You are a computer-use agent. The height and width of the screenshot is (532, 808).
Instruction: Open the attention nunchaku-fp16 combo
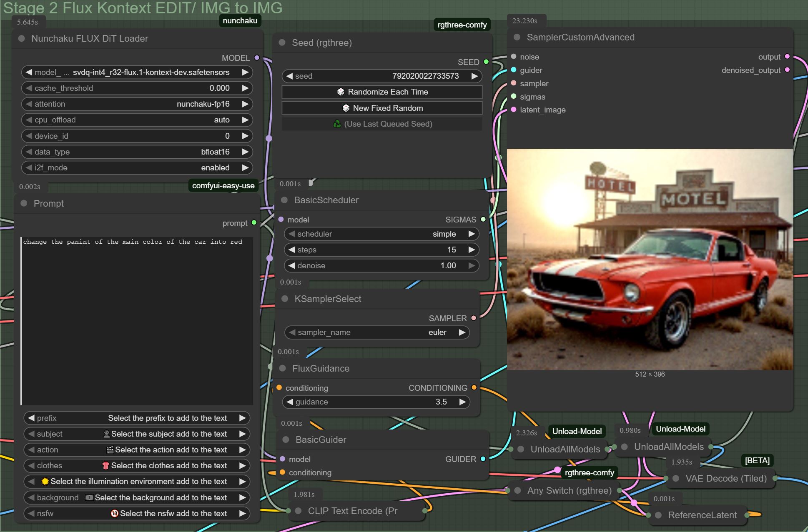click(x=137, y=104)
